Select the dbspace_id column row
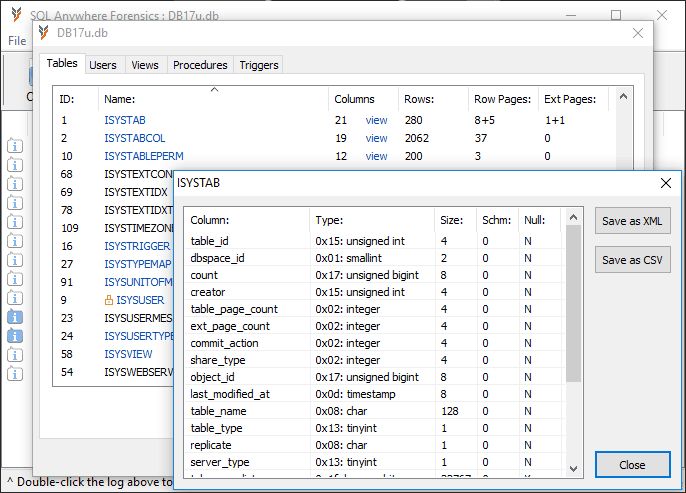Image resolution: width=686 pixels, height=493 pixels. click(374, 258)
